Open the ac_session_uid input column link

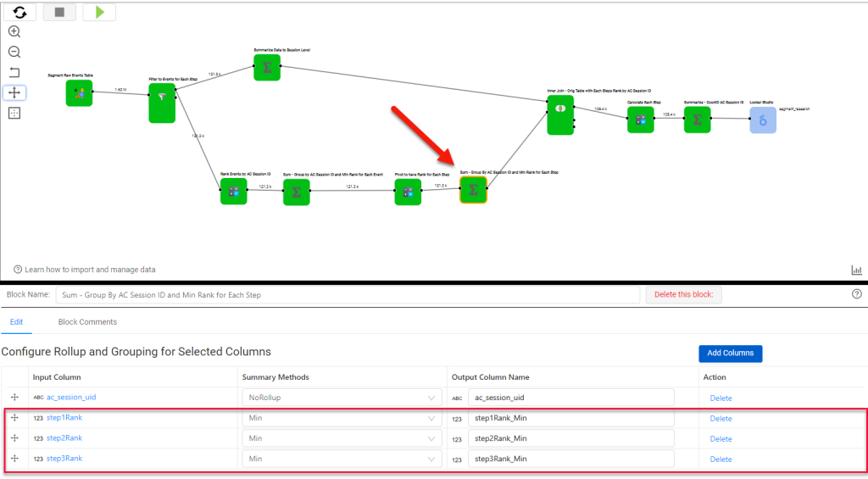pos(71,397)
